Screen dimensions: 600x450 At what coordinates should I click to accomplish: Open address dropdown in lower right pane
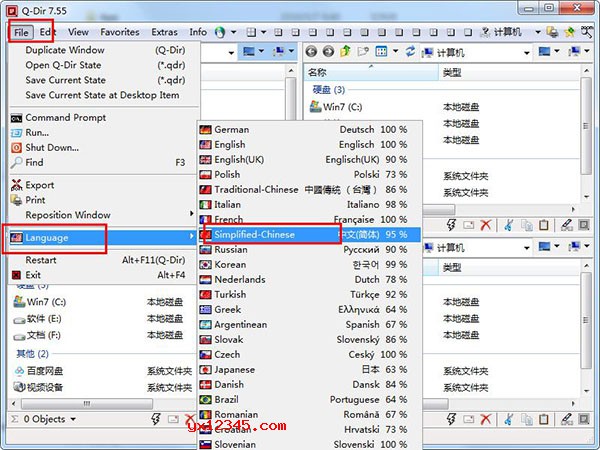click(x=527, y=248)
